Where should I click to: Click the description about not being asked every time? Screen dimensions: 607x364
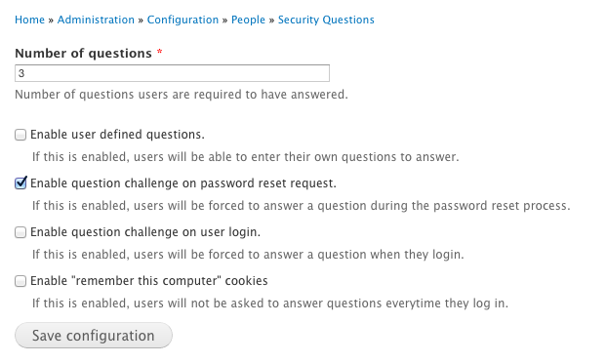tap(270, 303)
